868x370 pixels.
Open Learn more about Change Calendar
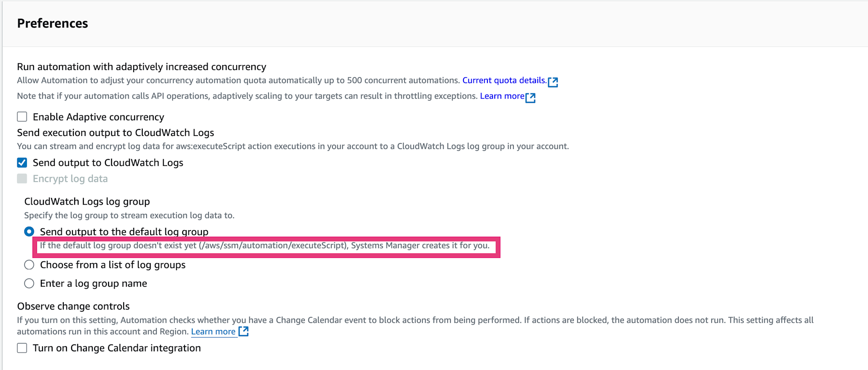tap(213, 331)
